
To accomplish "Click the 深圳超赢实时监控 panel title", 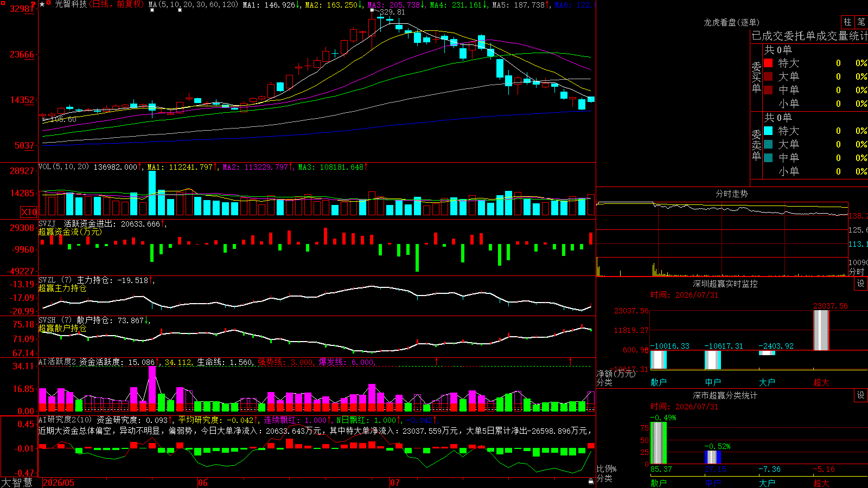I will [725, 284].
